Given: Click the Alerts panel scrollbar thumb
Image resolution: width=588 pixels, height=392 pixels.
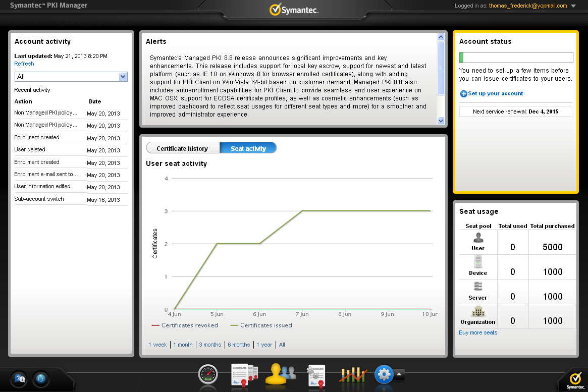Looking at the screenshot, I should click(441, 68).
